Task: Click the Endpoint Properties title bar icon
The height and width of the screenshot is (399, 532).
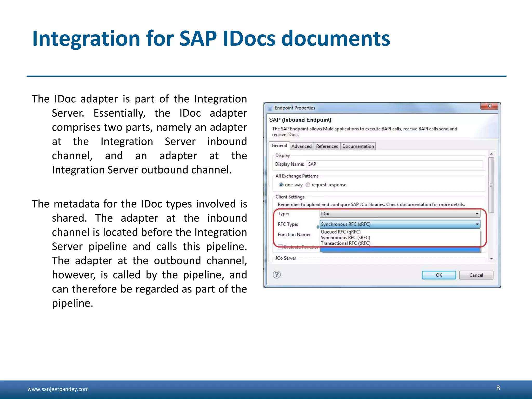Action: click(x=270, y=108)
